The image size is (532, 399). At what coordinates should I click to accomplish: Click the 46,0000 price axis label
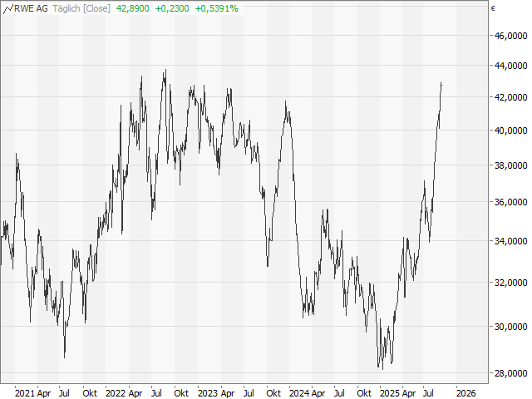[x=511, y=36]
